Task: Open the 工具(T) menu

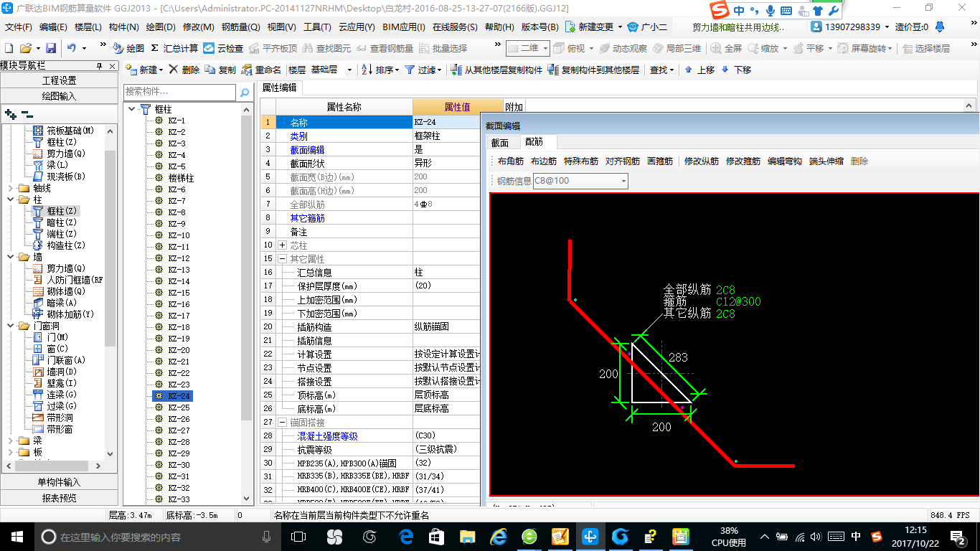Action: pyautogui.click(x=317, y=27)
